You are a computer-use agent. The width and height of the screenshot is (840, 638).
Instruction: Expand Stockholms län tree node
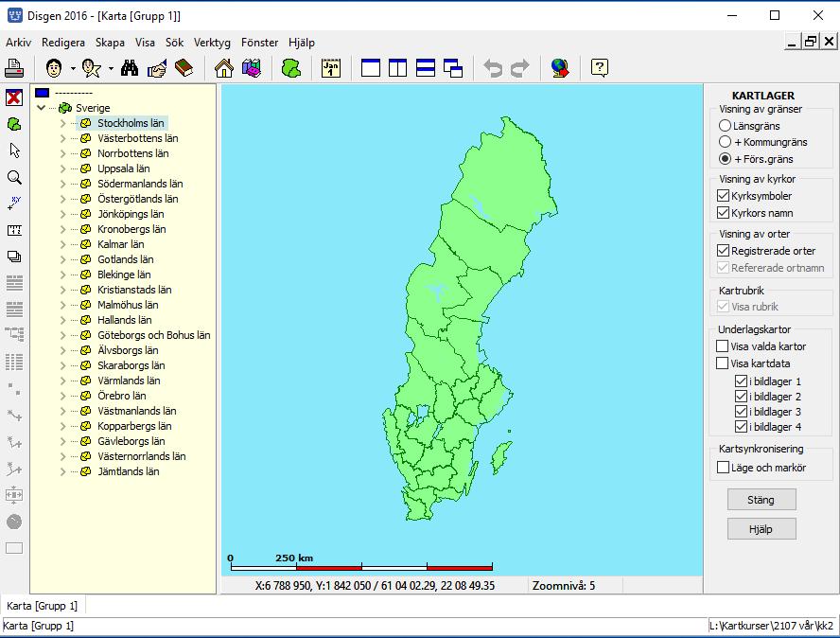click(x=62, y=123)
